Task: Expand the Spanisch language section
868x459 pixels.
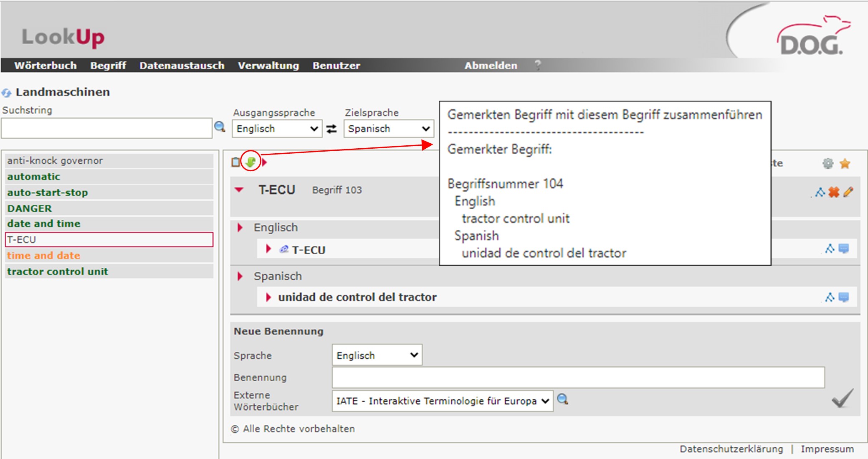Action: 240,276
